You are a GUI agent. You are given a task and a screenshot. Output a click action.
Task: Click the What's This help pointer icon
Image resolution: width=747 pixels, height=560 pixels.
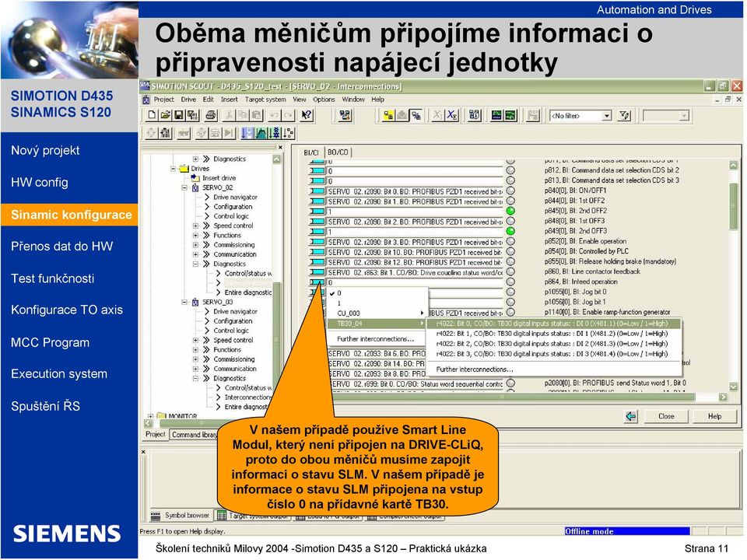coord(307,115)
